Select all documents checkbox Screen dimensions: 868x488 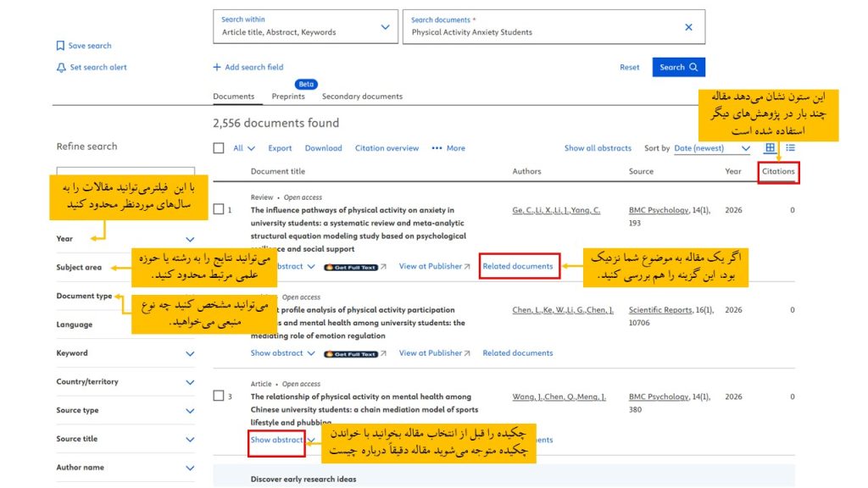(x=219, y=148)
